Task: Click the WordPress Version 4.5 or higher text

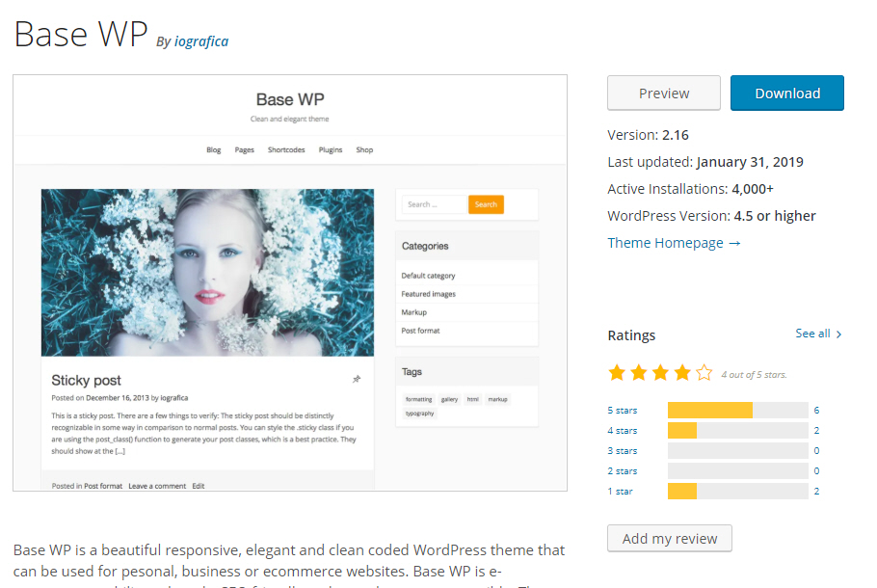Action: pyautogui.click(x=711, y=216)
